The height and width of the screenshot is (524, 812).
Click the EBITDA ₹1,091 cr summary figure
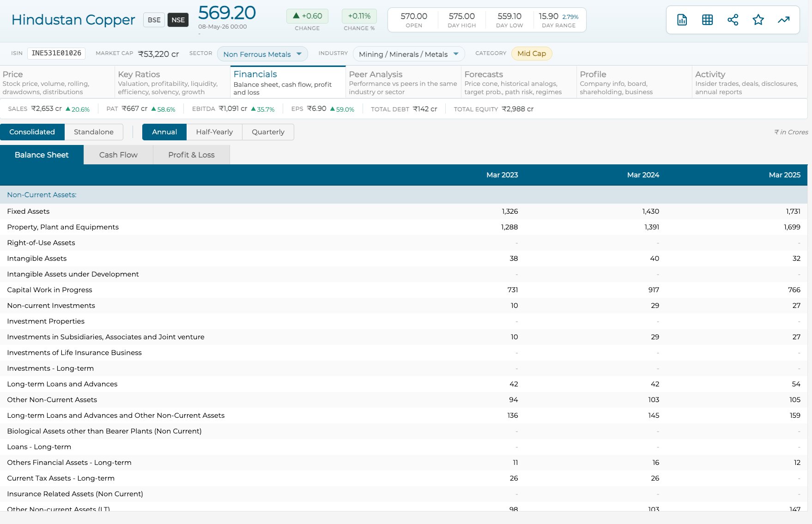tap(233, 109)
